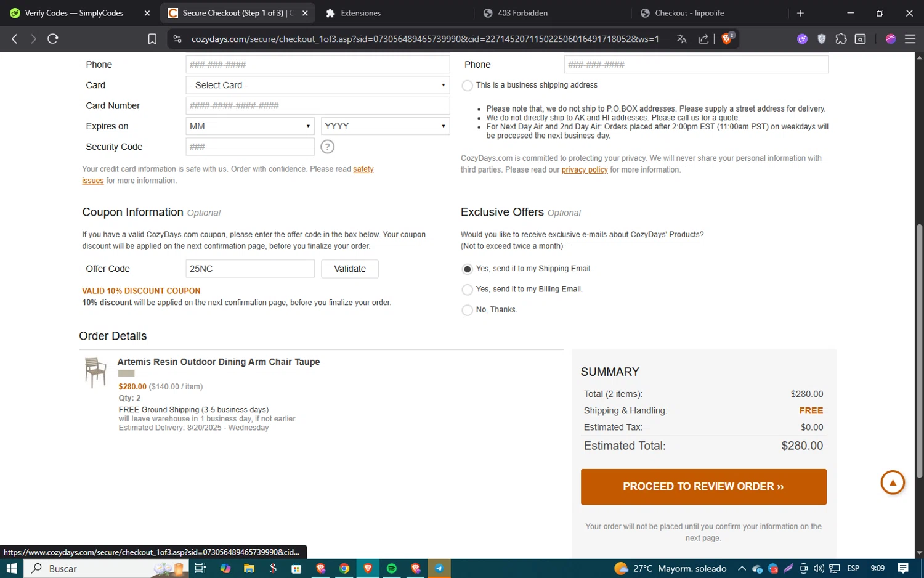Click the volume speaker tray icon
Screen dimensions: 924x578
[819, 568]
